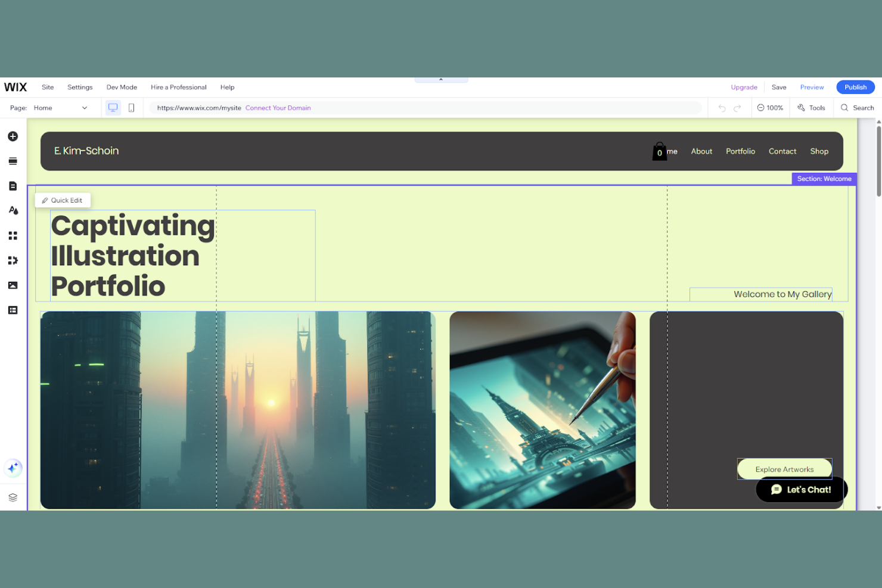
Task: Click the Connect Your Domain link
Action: 278,108
